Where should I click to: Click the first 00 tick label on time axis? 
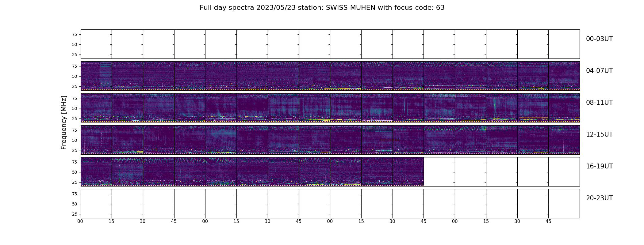pos(80,221)
